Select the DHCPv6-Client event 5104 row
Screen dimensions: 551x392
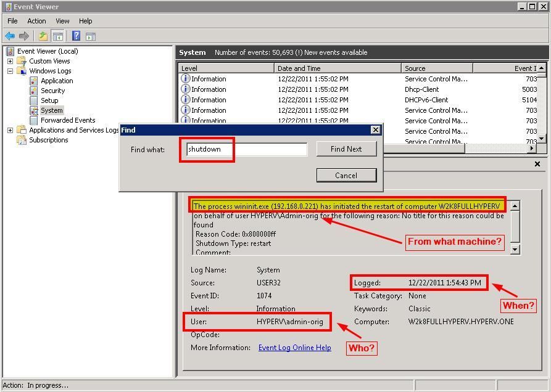[x=358, y=100]
